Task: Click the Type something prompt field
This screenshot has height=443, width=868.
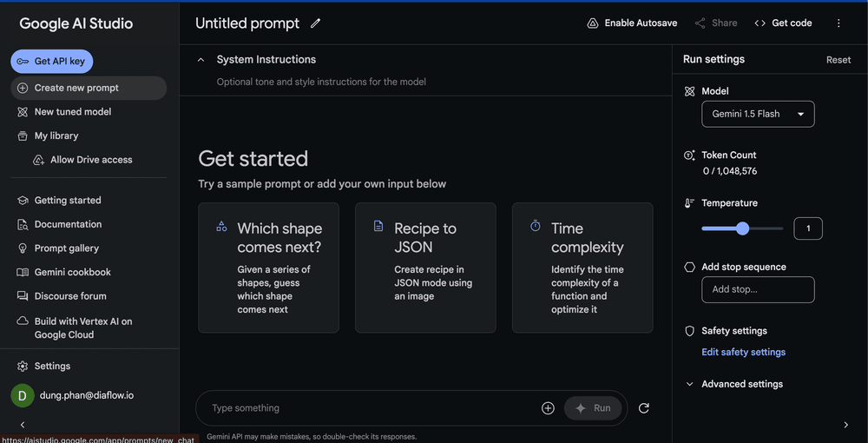Action: click(x=369, y=408)
